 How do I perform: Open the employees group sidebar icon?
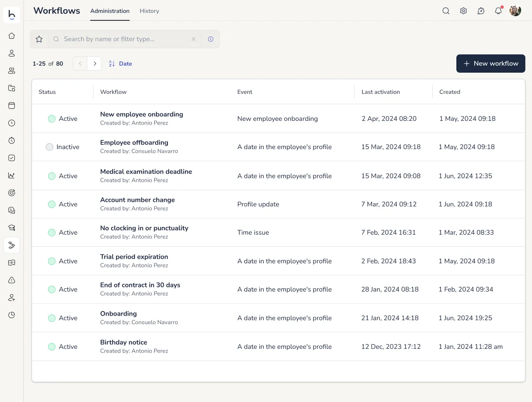(12, 71)
